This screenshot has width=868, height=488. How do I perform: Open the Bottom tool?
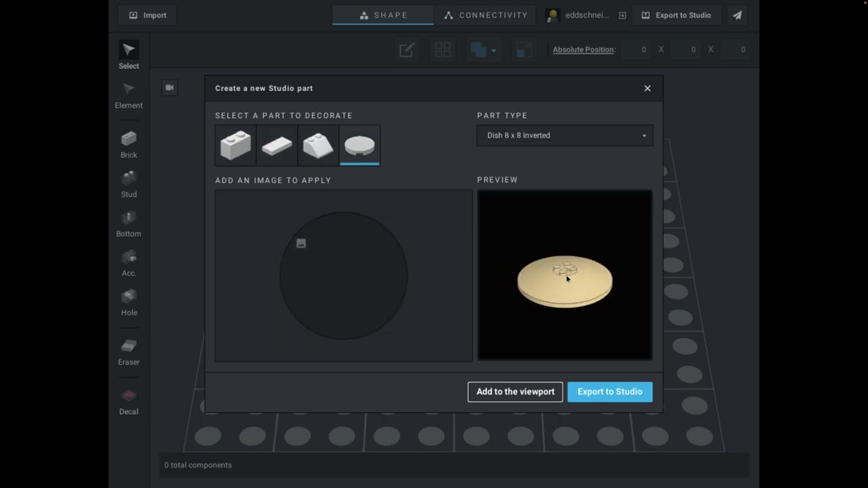point(128,224)
